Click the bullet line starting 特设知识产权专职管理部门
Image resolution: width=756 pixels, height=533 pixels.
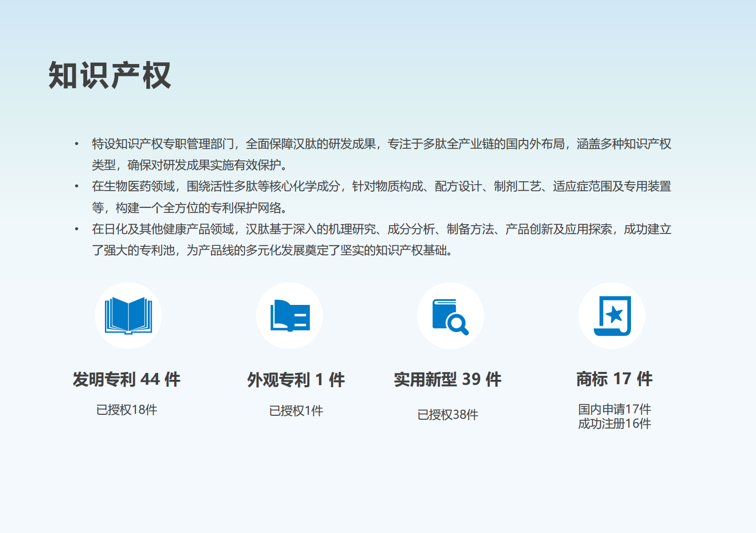click(x=382, y=144)
